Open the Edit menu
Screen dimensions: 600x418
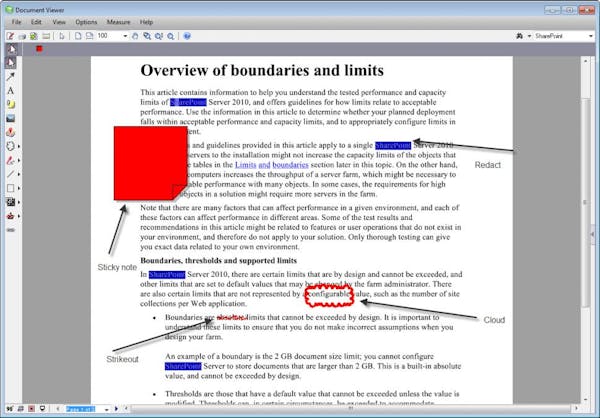(36, 22)
